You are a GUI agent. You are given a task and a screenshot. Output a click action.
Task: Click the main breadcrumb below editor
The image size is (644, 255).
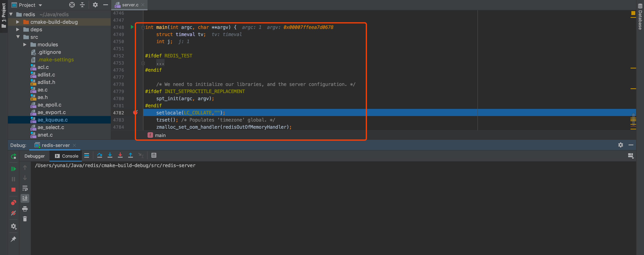coord(157,135)
